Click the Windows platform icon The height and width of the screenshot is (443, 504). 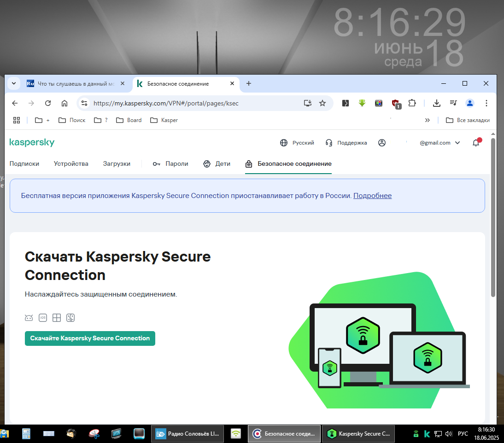(57, 318)
